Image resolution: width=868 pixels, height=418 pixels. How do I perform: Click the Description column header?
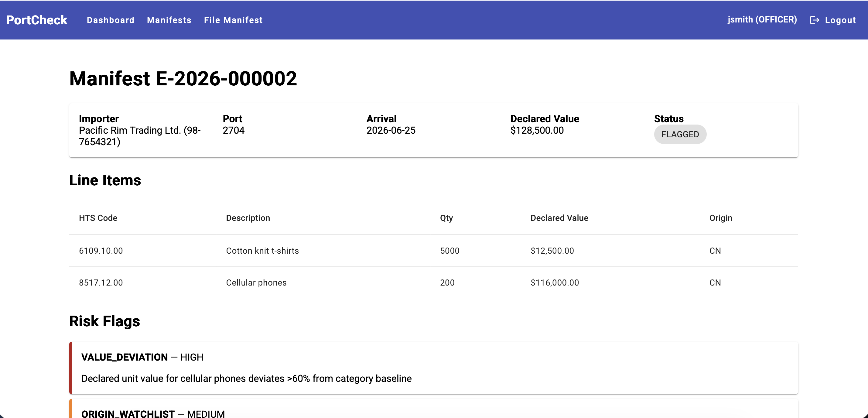pos(248,218)
